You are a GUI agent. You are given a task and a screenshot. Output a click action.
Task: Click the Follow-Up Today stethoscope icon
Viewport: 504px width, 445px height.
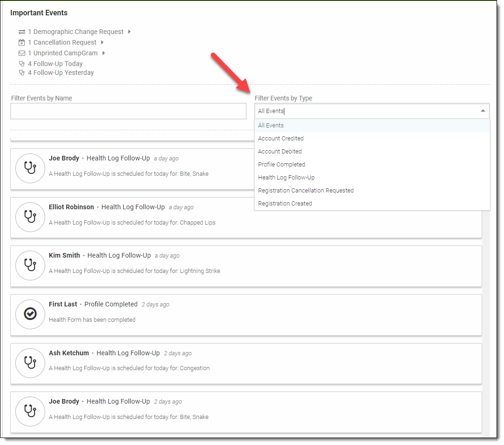click(x=22, y=64)
